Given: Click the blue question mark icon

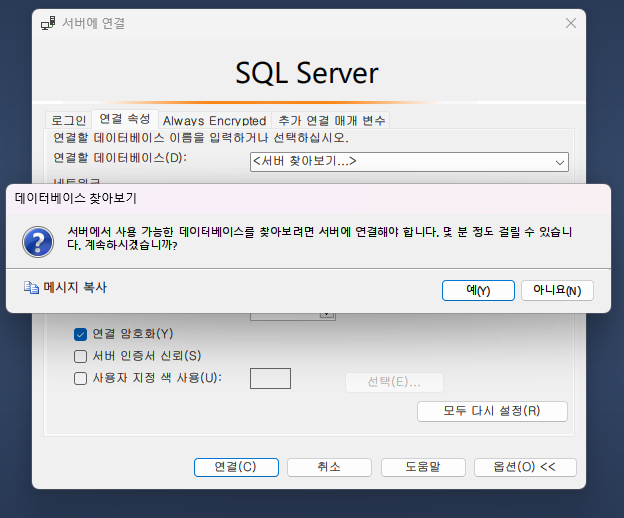Looking at the screenshot, I should pyautogui.click(x=38, y=242).
